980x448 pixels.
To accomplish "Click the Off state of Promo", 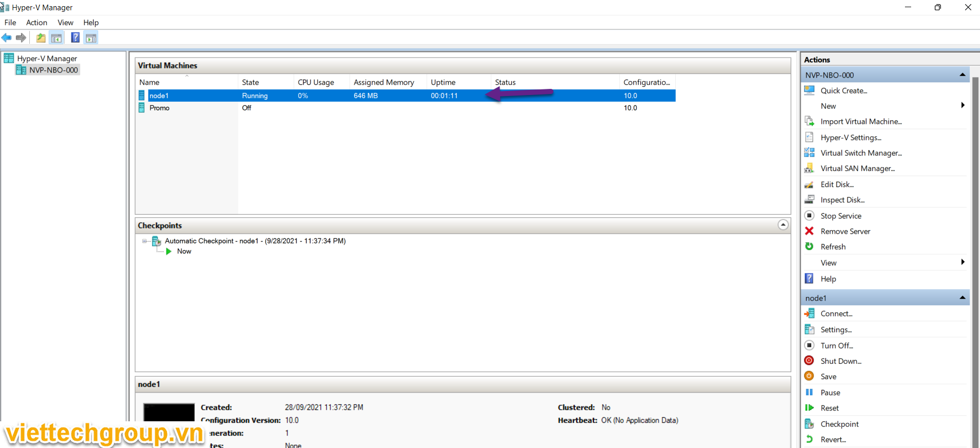I will (247, 108).
